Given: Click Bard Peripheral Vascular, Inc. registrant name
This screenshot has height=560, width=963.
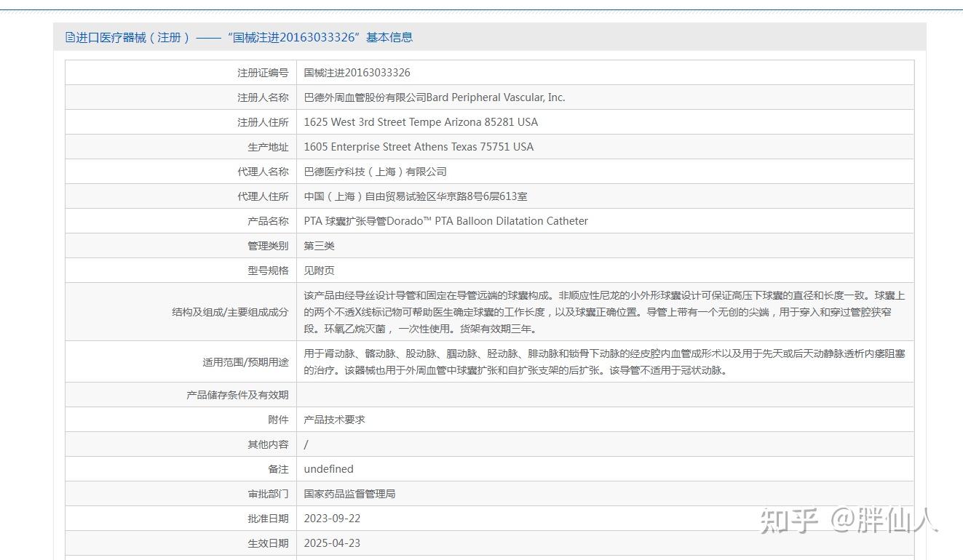Looking at the screenshot, I should point(496,97).
